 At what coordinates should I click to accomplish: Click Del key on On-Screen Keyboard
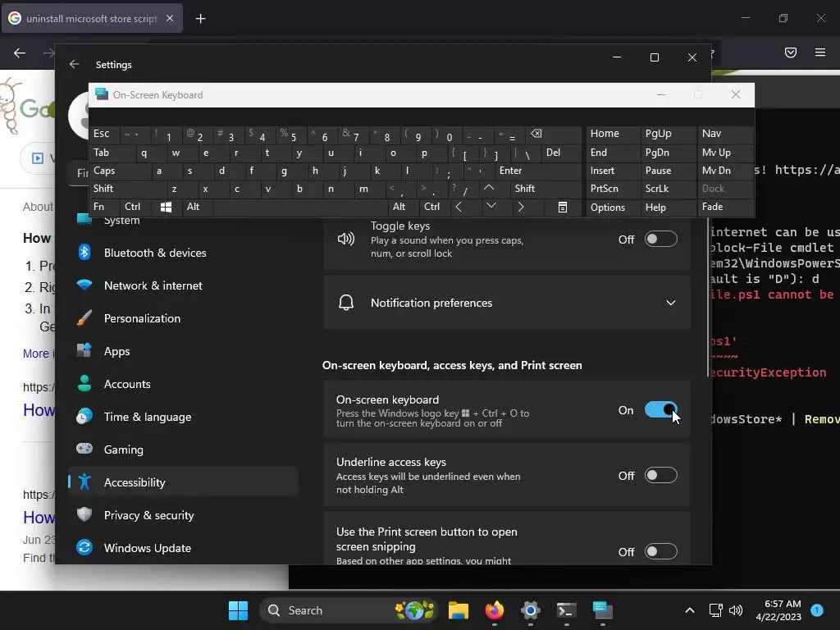tap(561, 153)
